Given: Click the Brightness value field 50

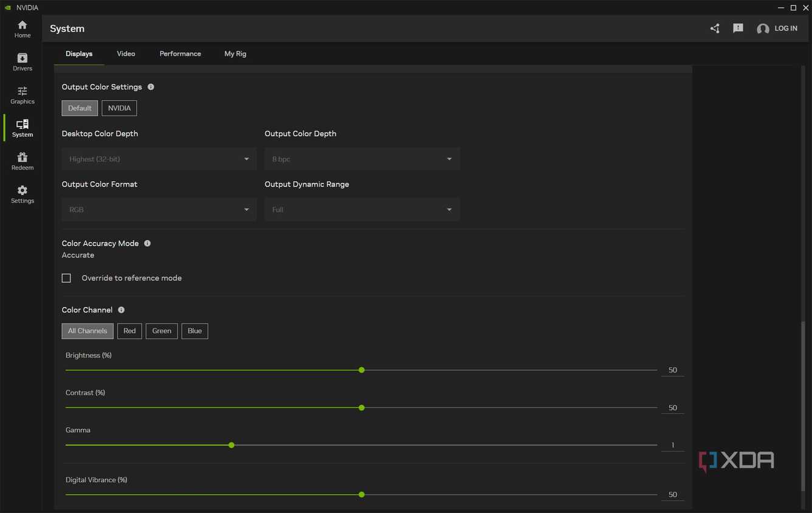Looking at the screenshot, I should tap(673, 370).
